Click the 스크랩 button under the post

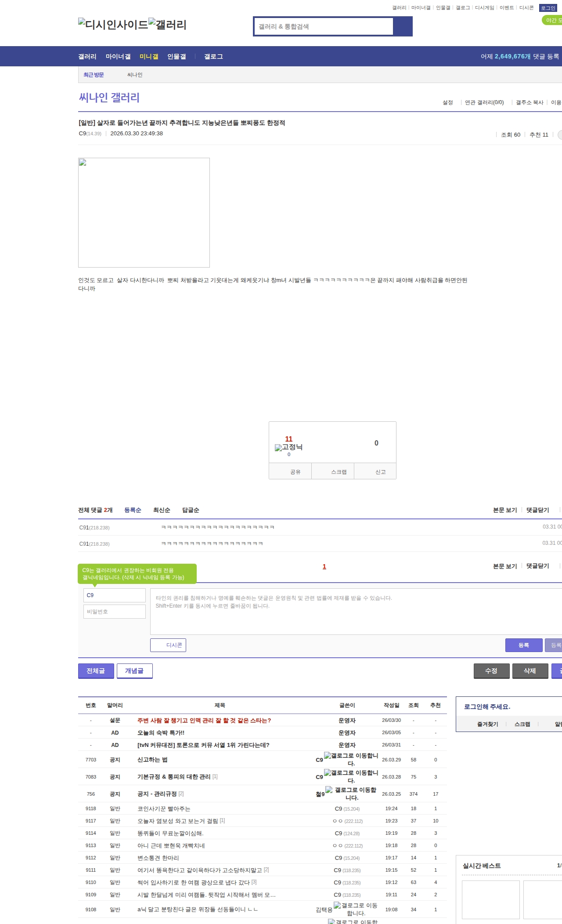pyautogui.click(x=333, y=471)
